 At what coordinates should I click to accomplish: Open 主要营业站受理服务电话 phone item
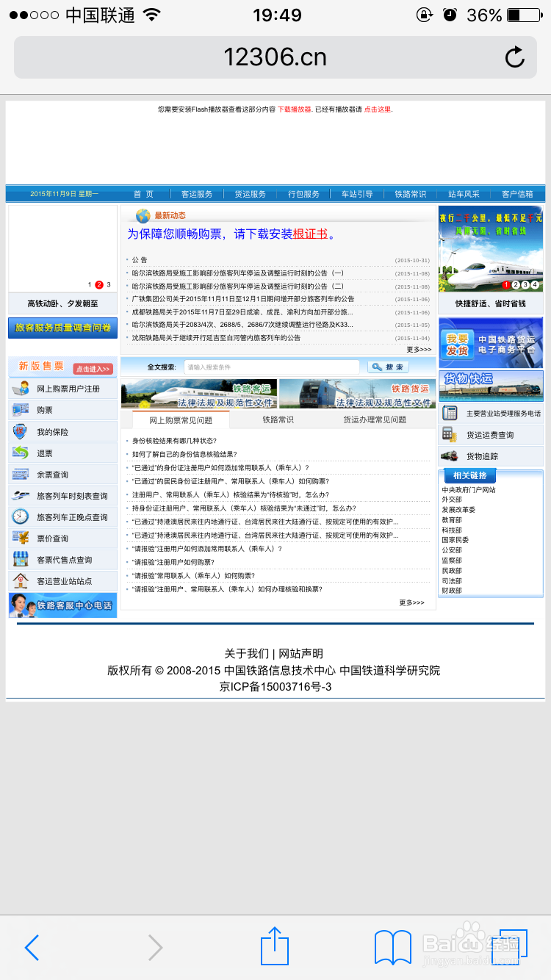491,414
